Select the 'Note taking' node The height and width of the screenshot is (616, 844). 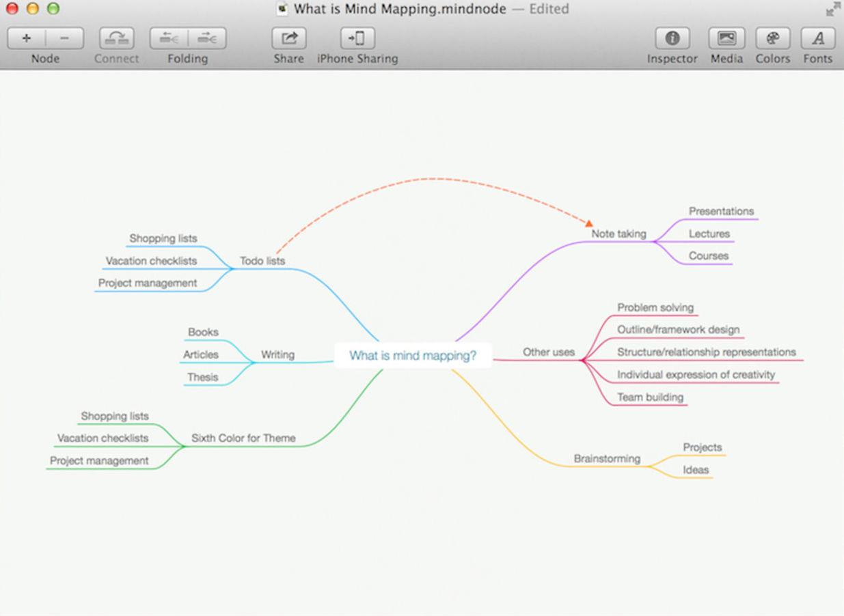point(618,234)
